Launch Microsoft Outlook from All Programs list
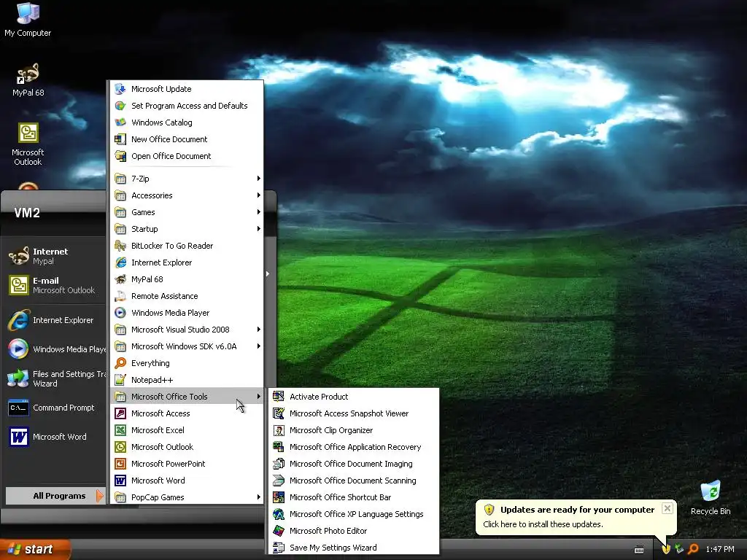This screenshot has height=560, width=747. [x=186, y=447]
